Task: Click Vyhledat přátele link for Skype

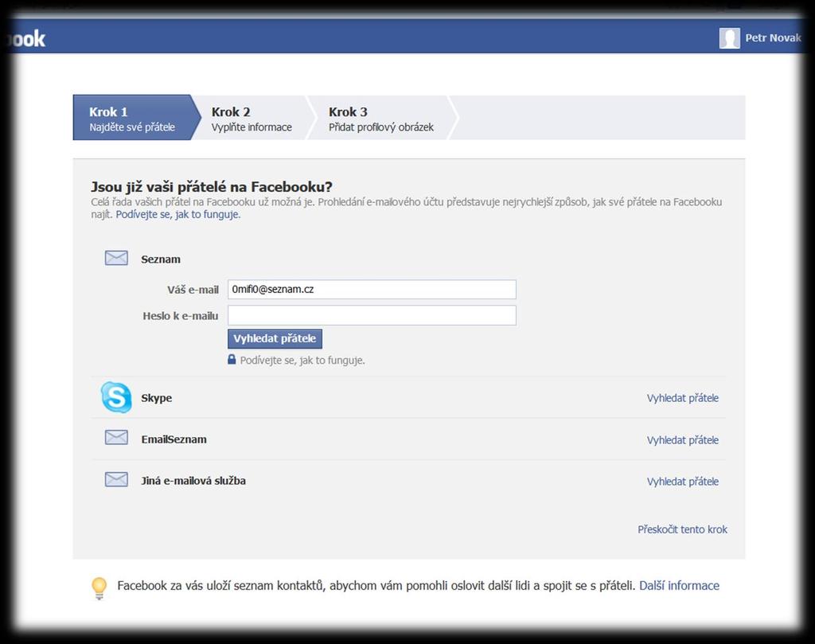Action: (x=682, y=398)
